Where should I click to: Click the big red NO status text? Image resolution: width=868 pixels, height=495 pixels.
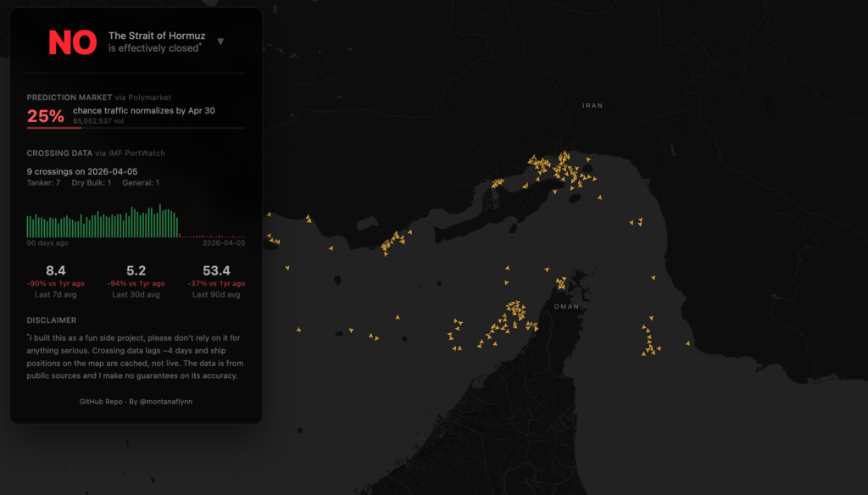point(72,42)
